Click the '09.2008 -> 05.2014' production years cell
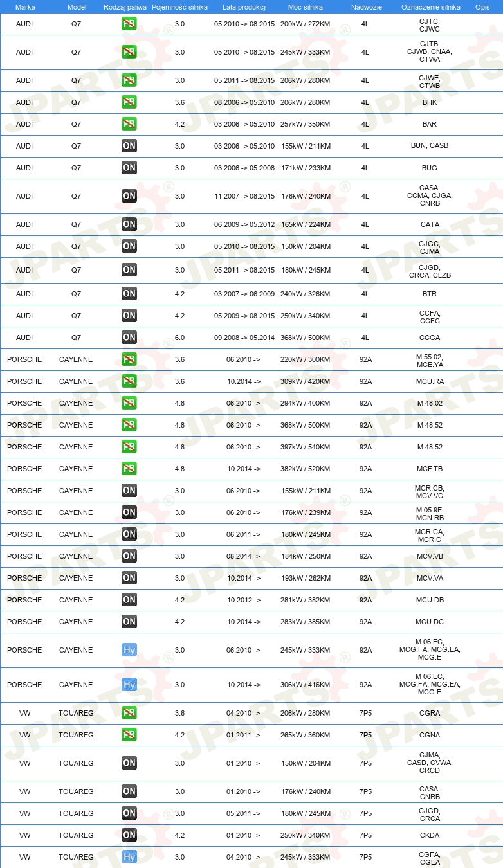 (244, 338)
